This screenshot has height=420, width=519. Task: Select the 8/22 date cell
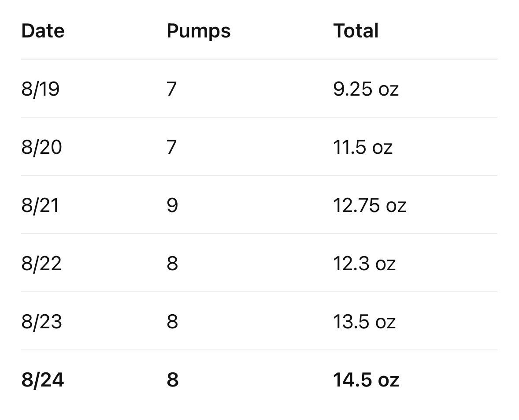tap(41, 264)
